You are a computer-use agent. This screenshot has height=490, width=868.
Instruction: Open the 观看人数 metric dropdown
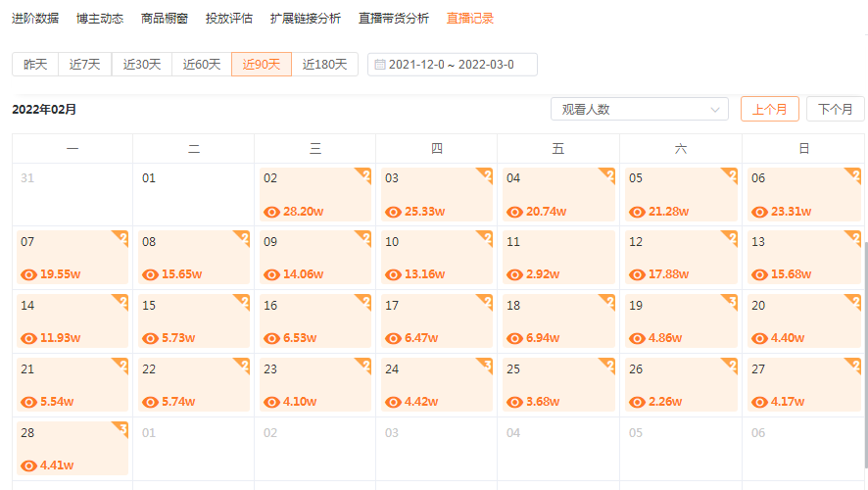pos(640,109)
